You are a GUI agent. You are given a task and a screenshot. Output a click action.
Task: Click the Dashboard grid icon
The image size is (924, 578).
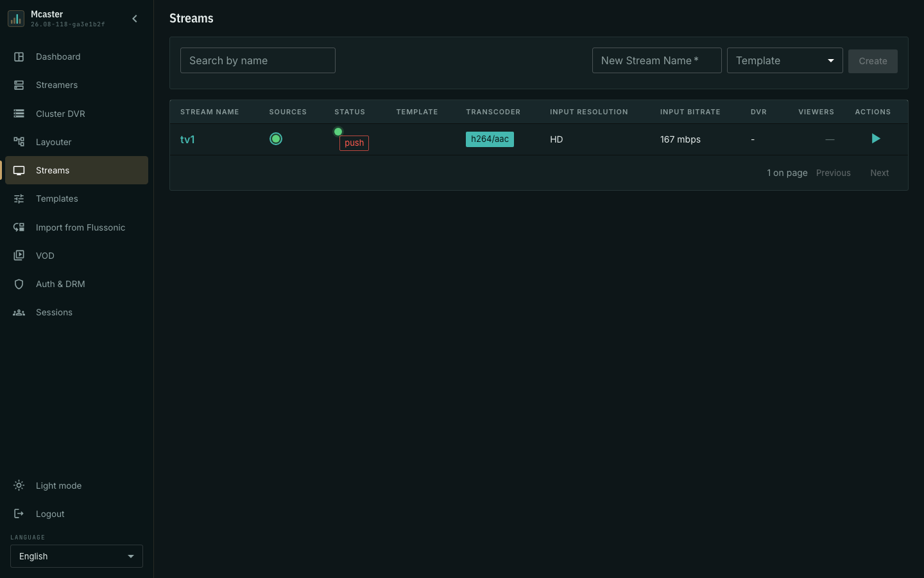click(19, 57)
